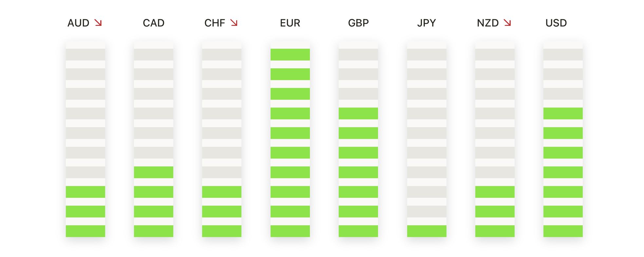Click the only green bar in JPY column

[x=427, y=231]
